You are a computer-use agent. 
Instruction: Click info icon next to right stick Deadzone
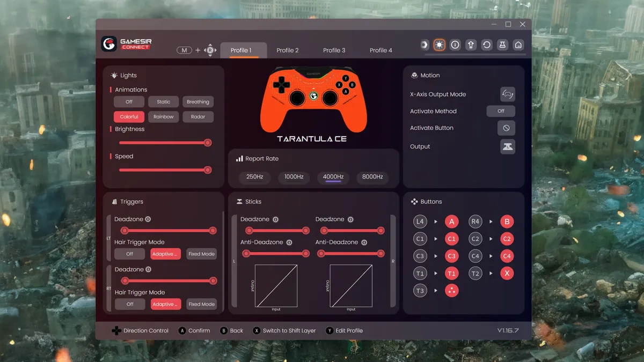(350, 219)
